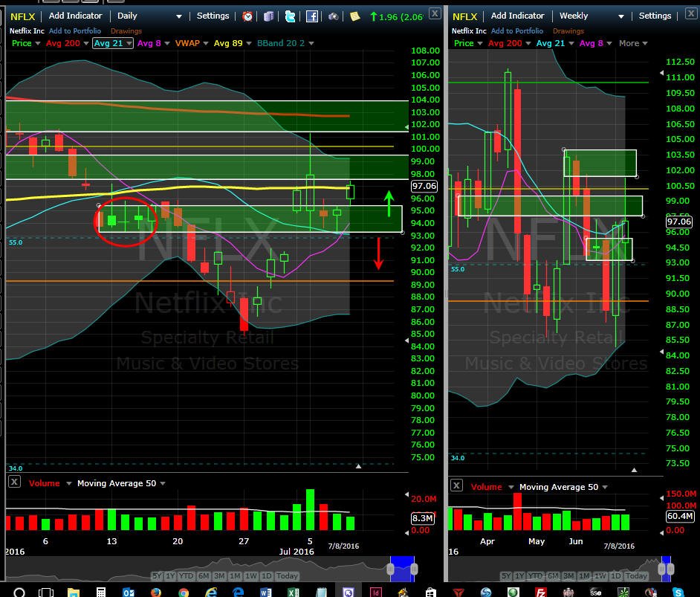700x597 pixels.
Task: Select the 1Y range in Weekly chart
Action: [x=519, y=576]
